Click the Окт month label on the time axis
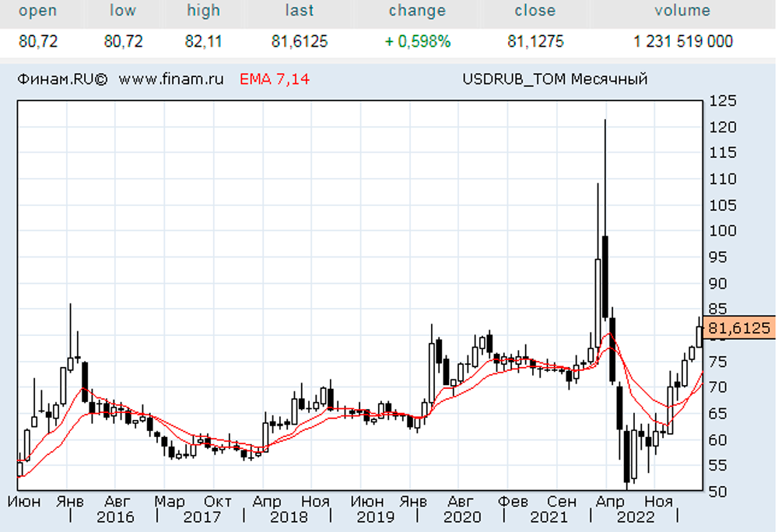This screenshot has height=532, width=778. pos(219,502)
